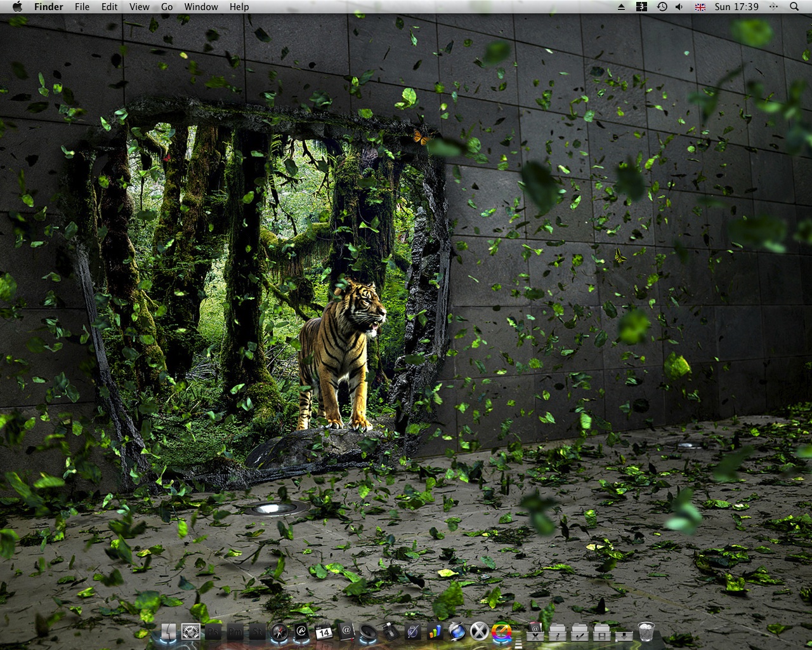Open the Window menu

(x=201, y=6)
